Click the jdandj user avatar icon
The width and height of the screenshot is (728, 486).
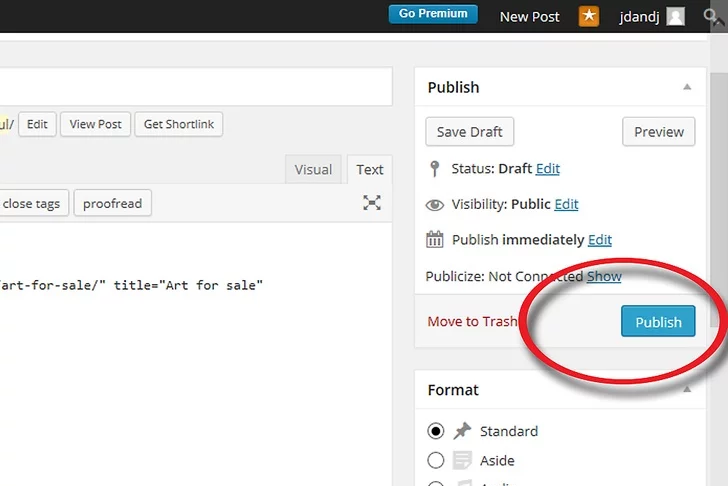pos(676,16)
